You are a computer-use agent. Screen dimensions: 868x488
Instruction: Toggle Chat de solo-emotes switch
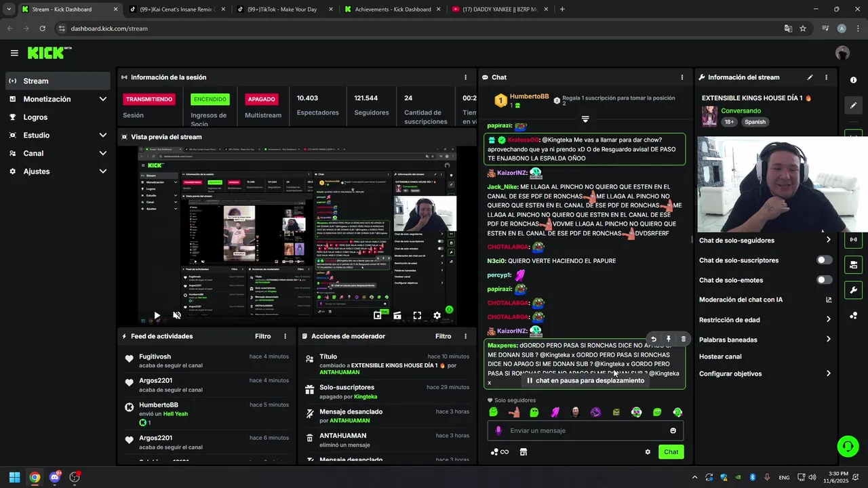[824, 280]
